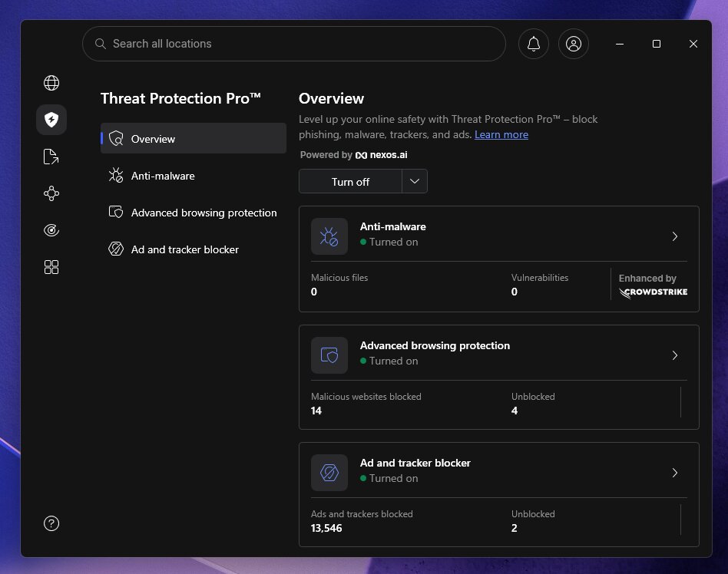Close the application window

[693, 44]
